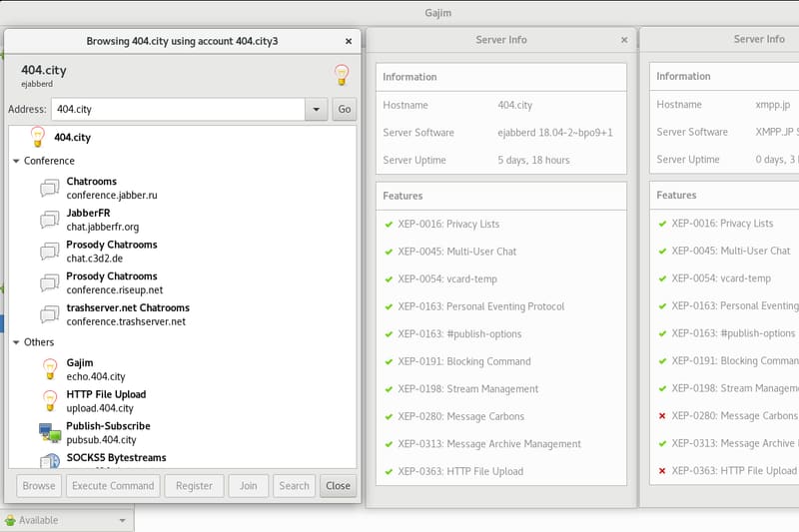Click the check beside Message Carbons in 404.city info
Image resolution: width=799 pixels, height=532 pixels.
coord(389,416)
